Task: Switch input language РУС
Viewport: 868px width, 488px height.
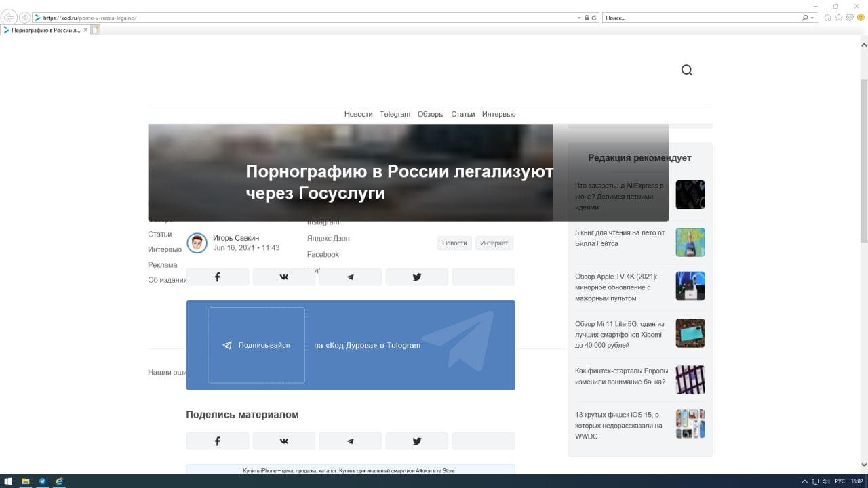Action: point(840,481)
